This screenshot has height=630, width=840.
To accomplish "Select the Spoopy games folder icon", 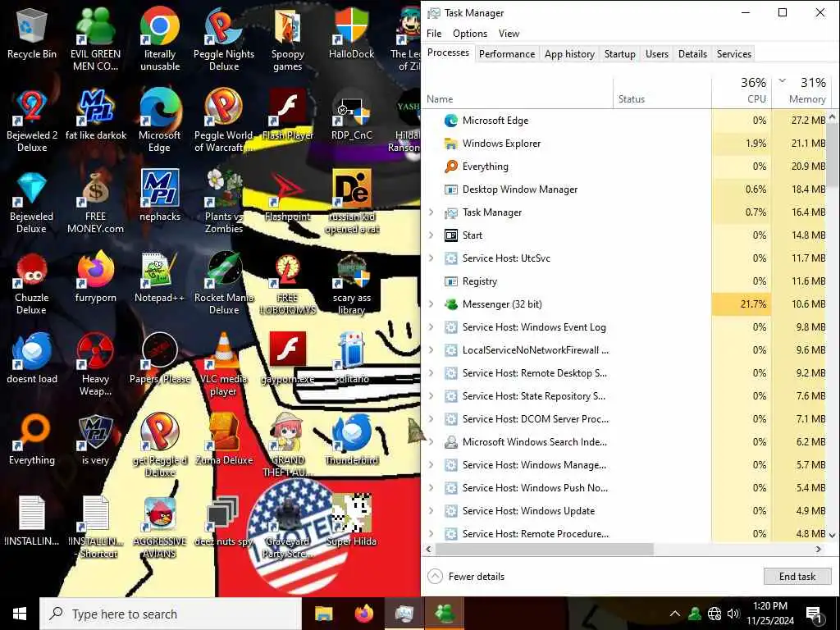I will (x=288, y=40).
